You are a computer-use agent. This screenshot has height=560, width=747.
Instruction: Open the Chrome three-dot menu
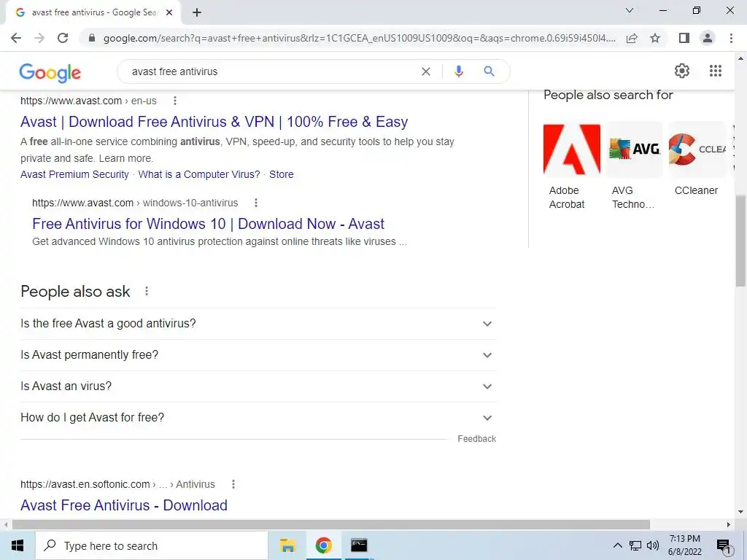731,38
